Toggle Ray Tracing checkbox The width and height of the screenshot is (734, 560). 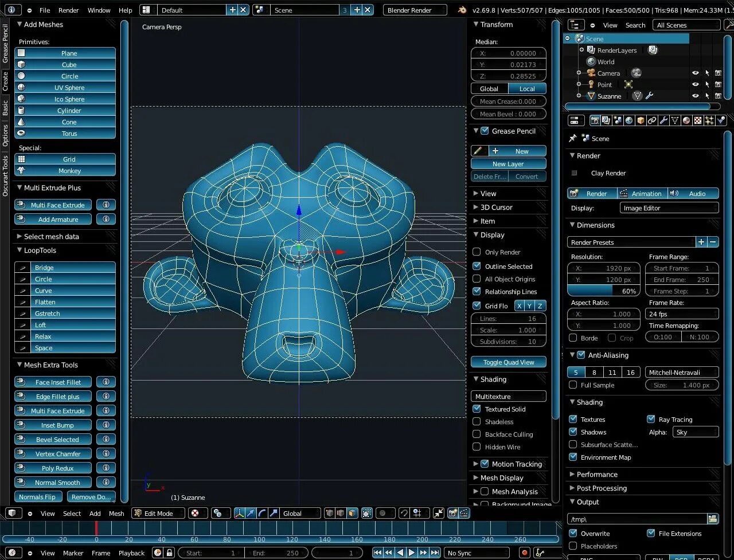651,419
